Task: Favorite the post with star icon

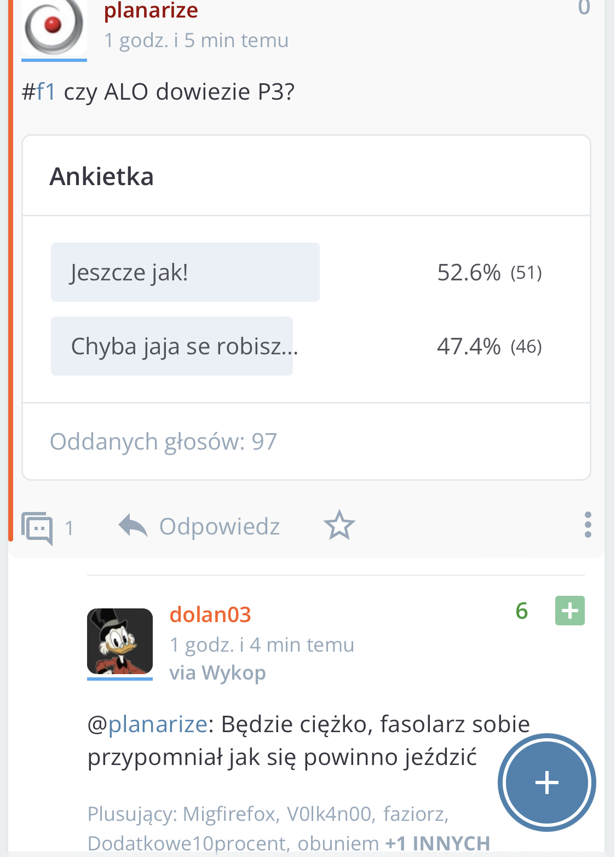Action: pyautogui.click(x=339, y=526)
